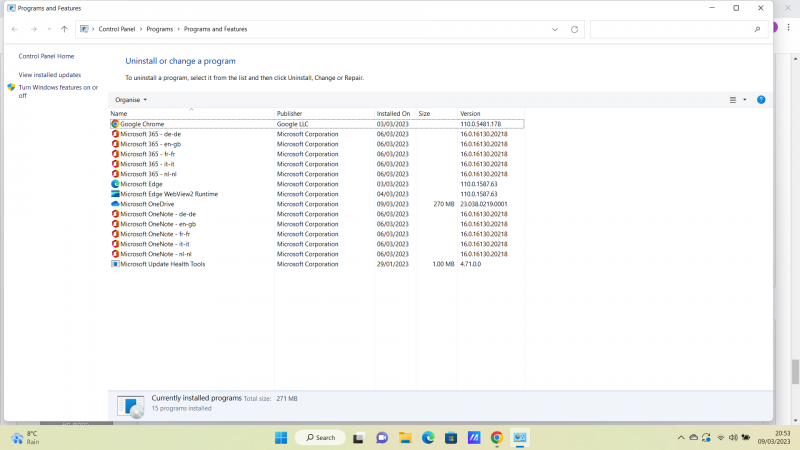Click the background window vertical scrollbar thumb
The height and width of the screenshot is (450, 800).
coord(795,371)
